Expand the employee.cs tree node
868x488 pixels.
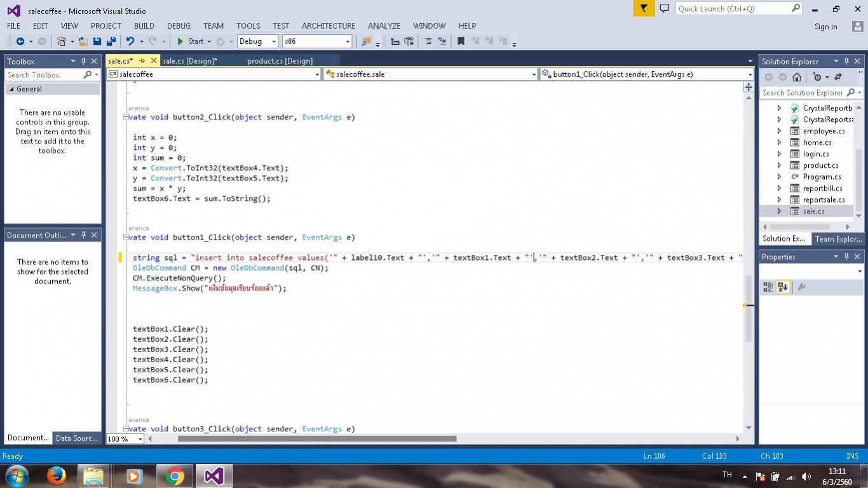click(x=779, y=131)
